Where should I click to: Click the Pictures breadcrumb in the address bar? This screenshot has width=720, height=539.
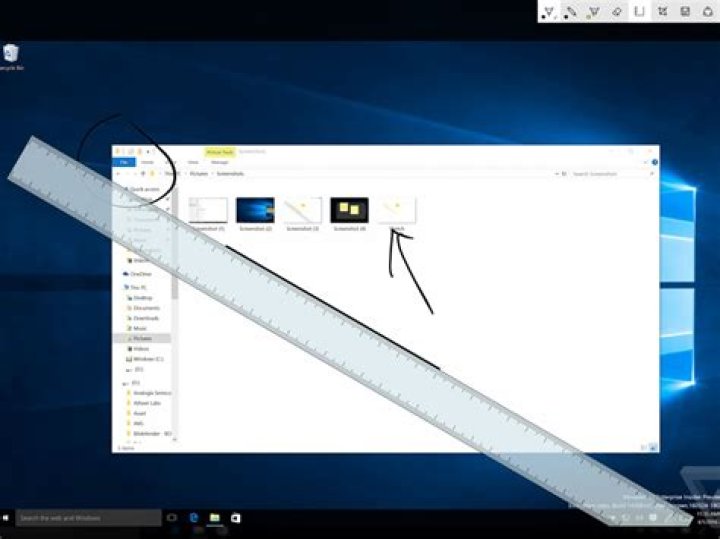(x=199, y=174)
